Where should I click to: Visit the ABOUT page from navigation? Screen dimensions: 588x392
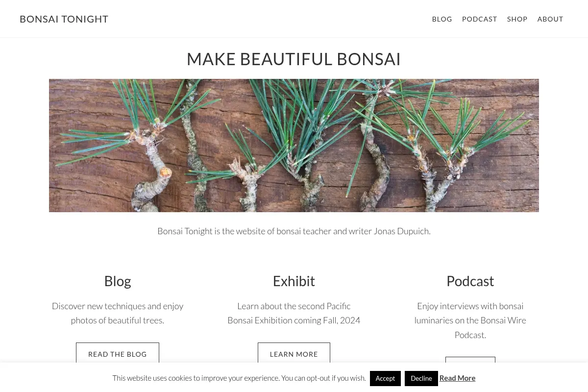click(x=550, y=19)
